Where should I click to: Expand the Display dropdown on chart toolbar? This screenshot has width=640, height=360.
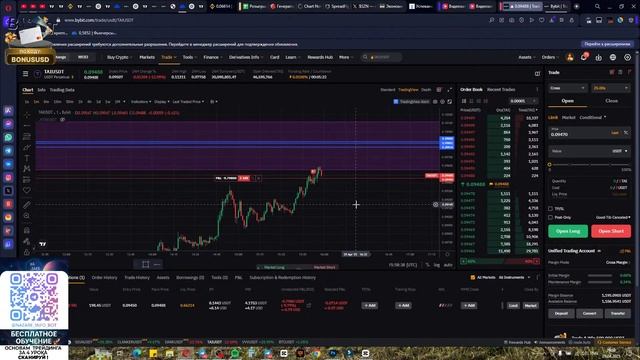(x=162, y=102)
